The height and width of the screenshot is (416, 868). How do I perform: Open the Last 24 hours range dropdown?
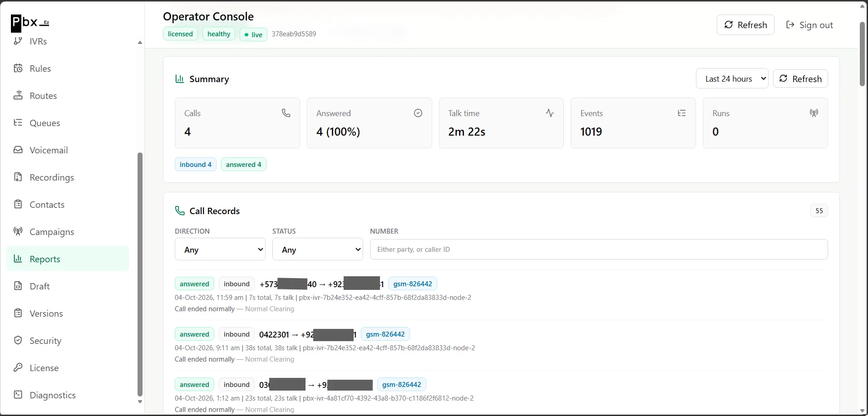pos(732,78)
